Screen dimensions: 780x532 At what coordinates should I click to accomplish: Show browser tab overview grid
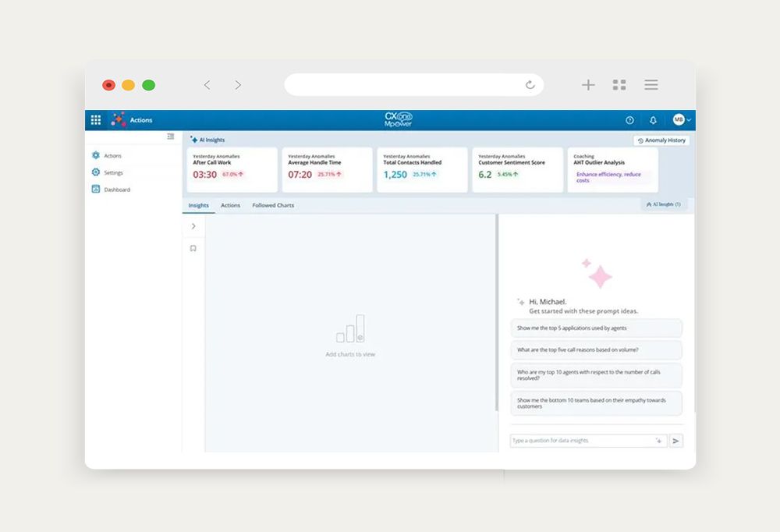(x=619, y=85)
